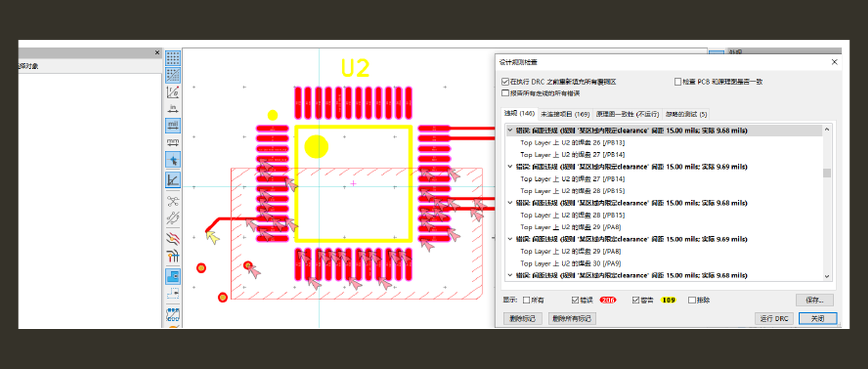Toggle test PCB schematic parity checkbox
Viewport: 868px width, 369px height.
678,82
